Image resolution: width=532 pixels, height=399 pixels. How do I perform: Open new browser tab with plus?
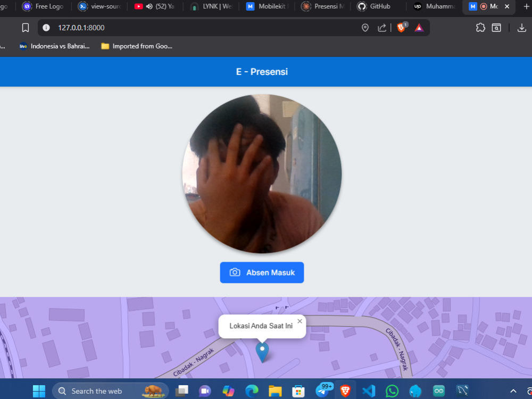(526, 6)
